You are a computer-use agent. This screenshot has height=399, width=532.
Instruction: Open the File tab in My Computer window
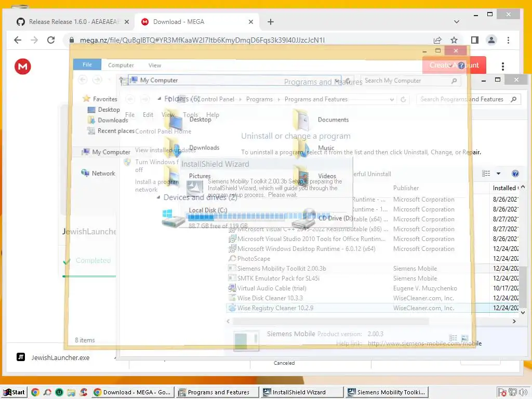coord(87,64)
